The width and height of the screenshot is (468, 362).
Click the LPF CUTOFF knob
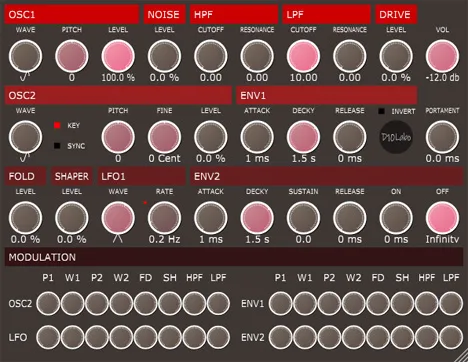(303, 56)
